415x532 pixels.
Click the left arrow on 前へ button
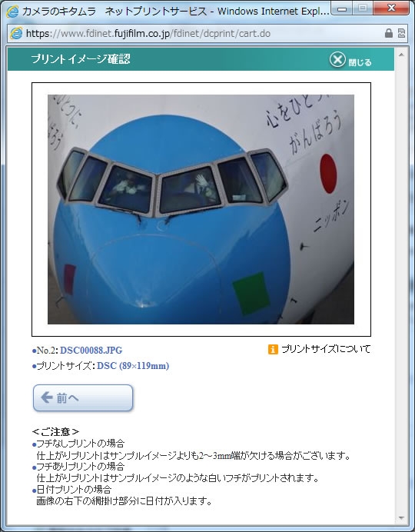pyautogui.click(x=47, y=397)
